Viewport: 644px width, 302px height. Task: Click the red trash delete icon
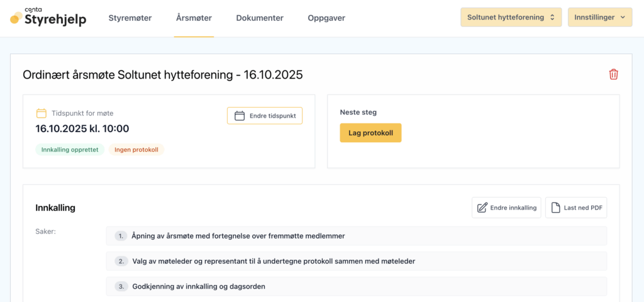613,74
